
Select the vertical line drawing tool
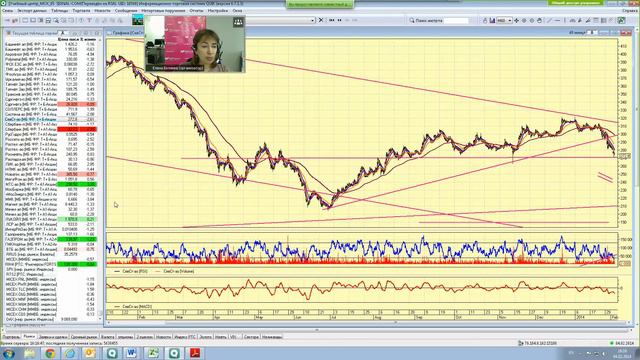tap(565, 20)
